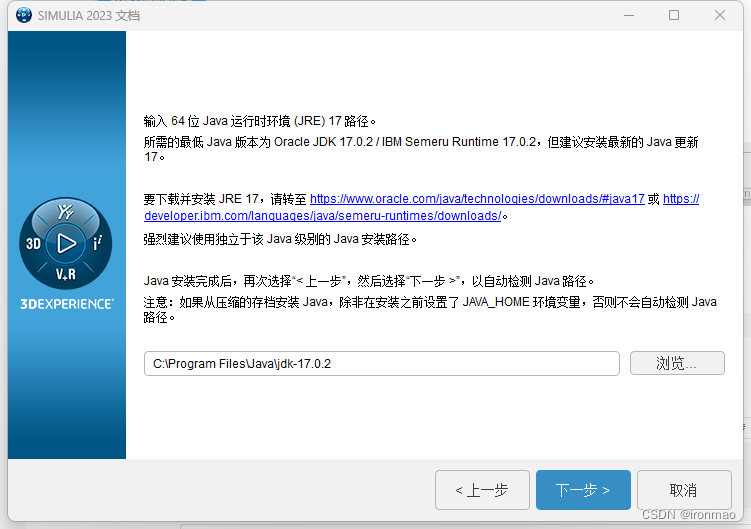Image resolution: width=751 pixels, height=529 pixels.
Task: Minimize the SIMULIA 2023 installer window
Action: [x=629, y=15]
